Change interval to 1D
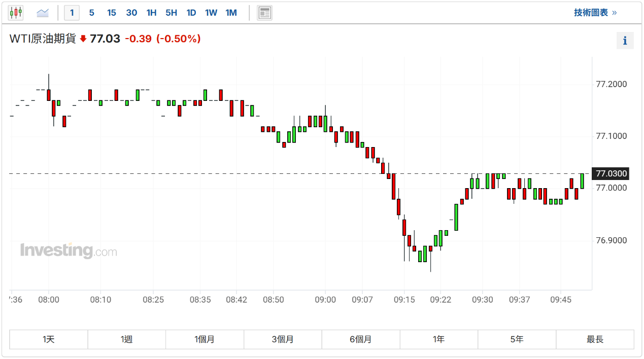The height and width of the screenshot is (359, 644). click(191, 13)
